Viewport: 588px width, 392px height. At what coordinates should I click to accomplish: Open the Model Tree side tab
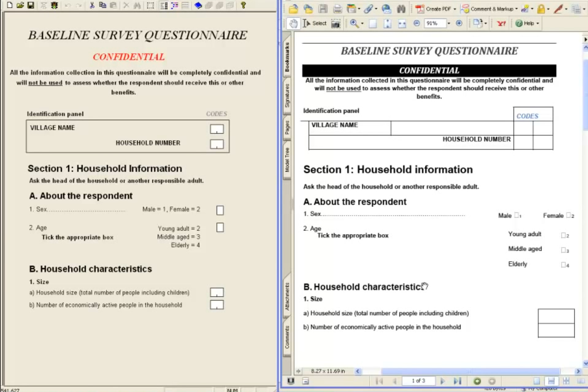[287, 159]
